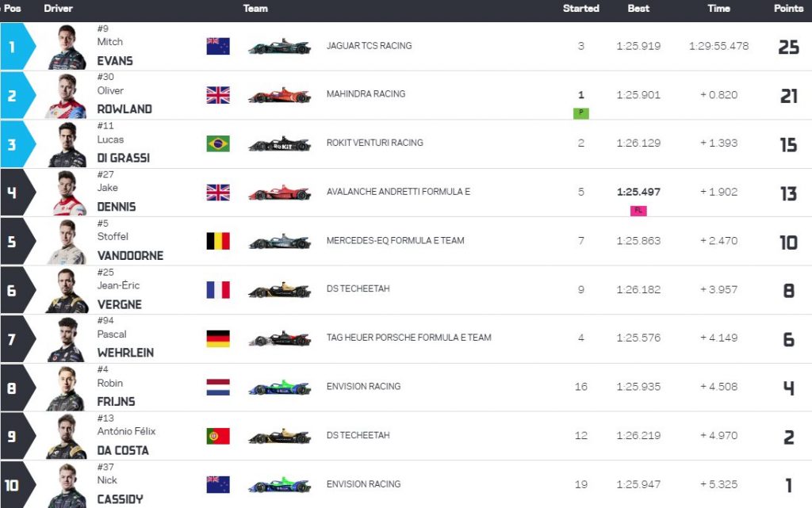Screen dimensions: 812x508
Task: Select the Brazil flag next to Di Grassi
Action: tap(218, 143)
